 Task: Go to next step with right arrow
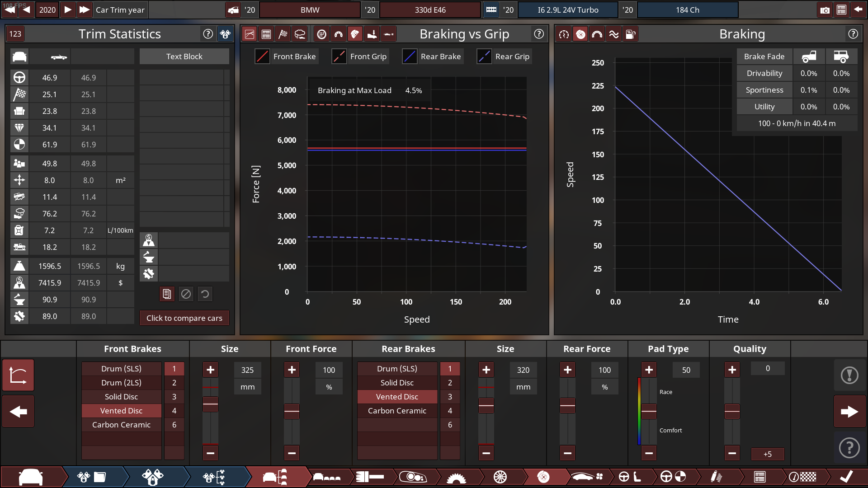[849, 411]
